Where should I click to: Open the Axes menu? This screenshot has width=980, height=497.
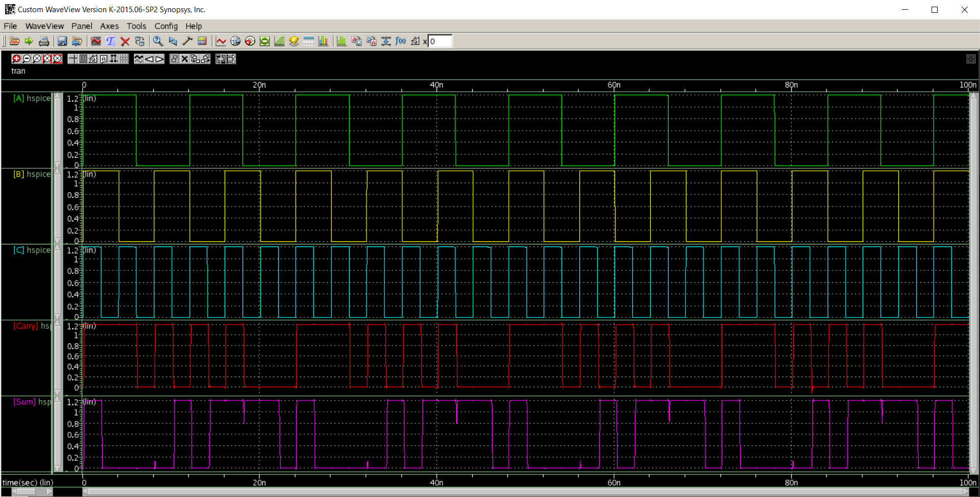pyautogui.click(x=109, y=26)
